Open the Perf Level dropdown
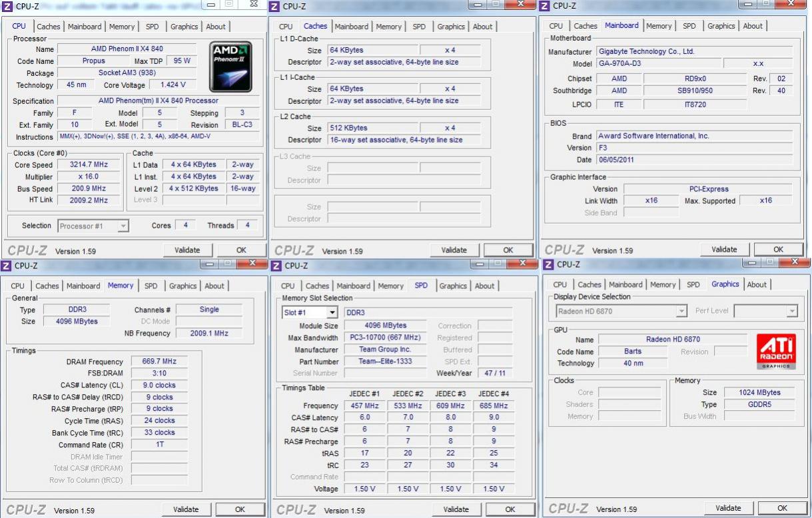This screenshot has width=812, height=518. pyautogui.click(x=792, y=311)
